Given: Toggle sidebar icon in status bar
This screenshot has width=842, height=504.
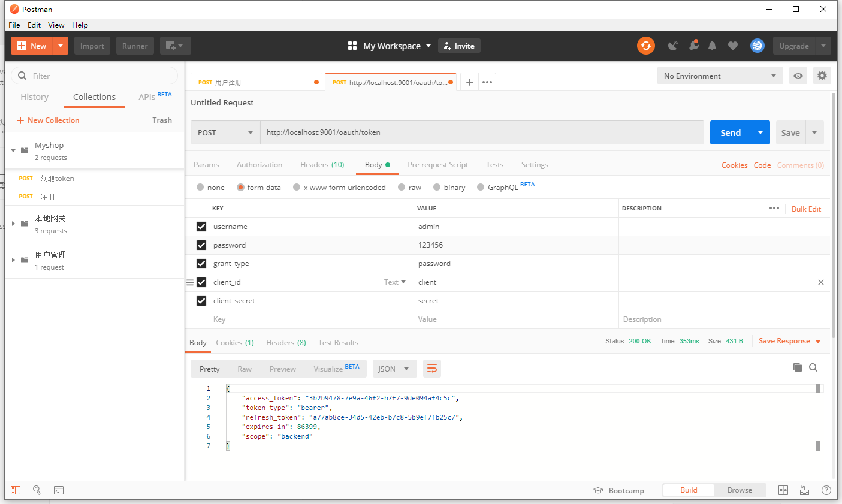Looking at the screenshot, I should pyautogui.click(x=16, y=490).
